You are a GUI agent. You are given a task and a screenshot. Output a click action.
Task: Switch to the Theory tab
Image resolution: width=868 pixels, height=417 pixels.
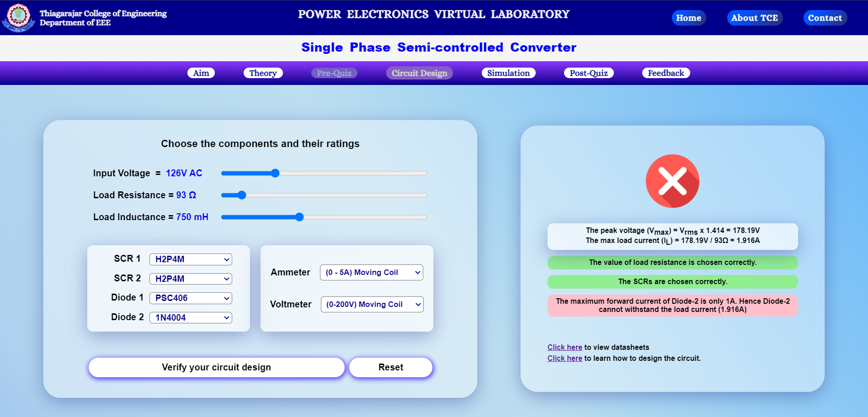click(x=263, y=73)
